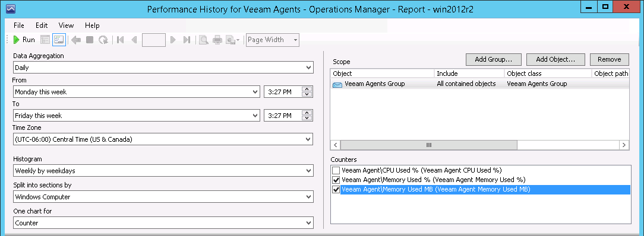Click the green Run report button
The width and height of the screenshot is (644, 236).
click(24, 40)
